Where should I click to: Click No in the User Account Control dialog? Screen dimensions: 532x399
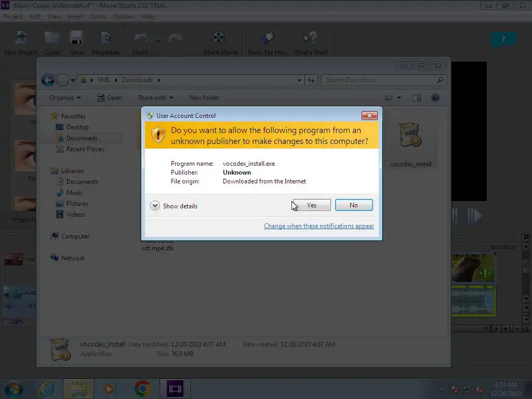pyautogui.click(x=354, y=205)
